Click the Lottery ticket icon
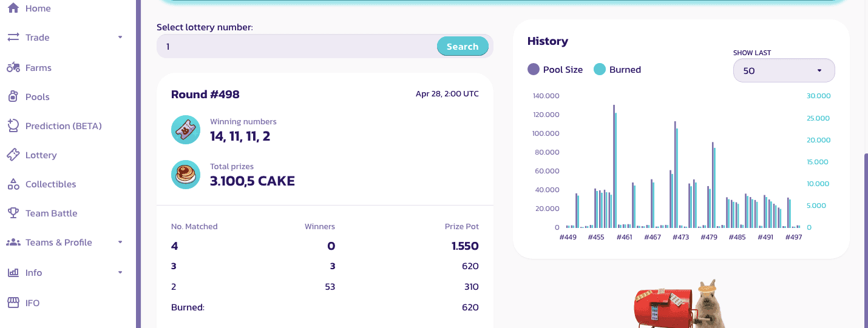Image resolution: width=868 pixels, height=328 pixels. coord(13,155)
